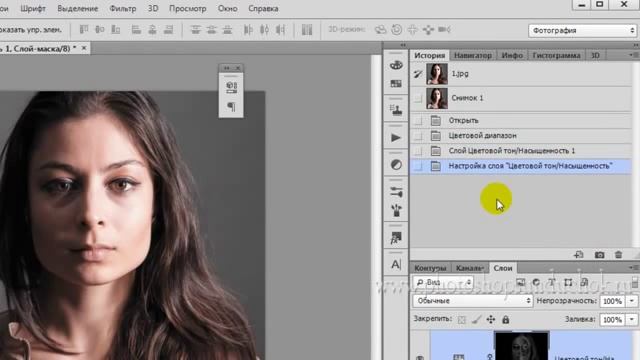Image resolution: width=640 pixels, height=360 pixels.
Task: Select history state Слой Цветовой тон/Насыщенность 1
Action: coord(521,151)
